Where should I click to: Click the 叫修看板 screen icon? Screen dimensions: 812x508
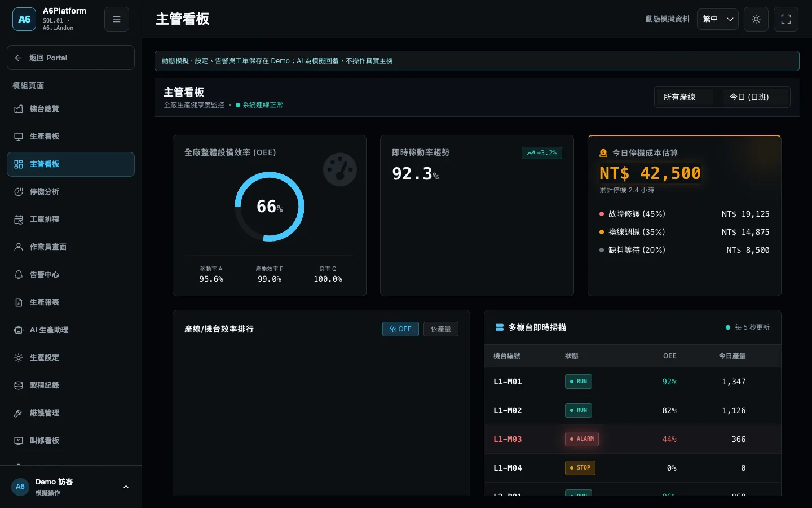(19, 441)
